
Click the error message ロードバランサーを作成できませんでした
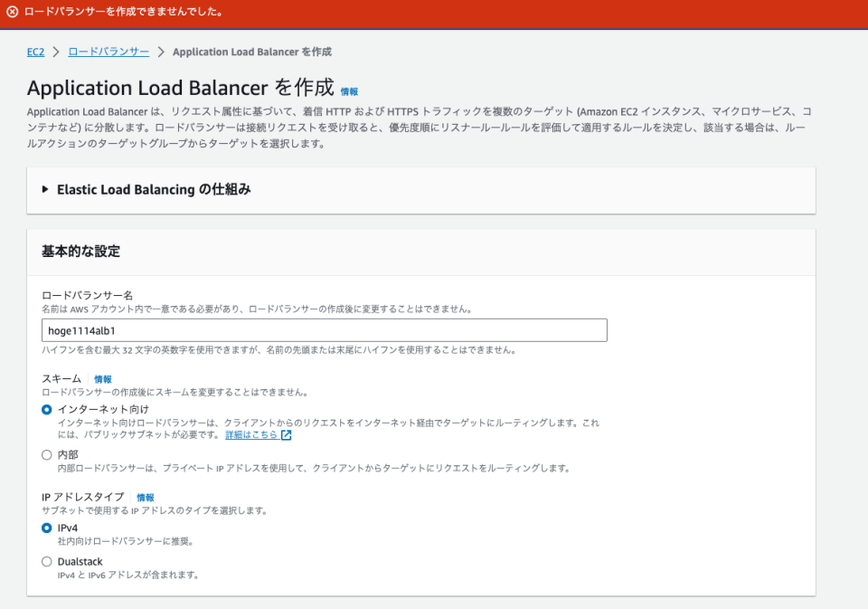tap(124, 12)
